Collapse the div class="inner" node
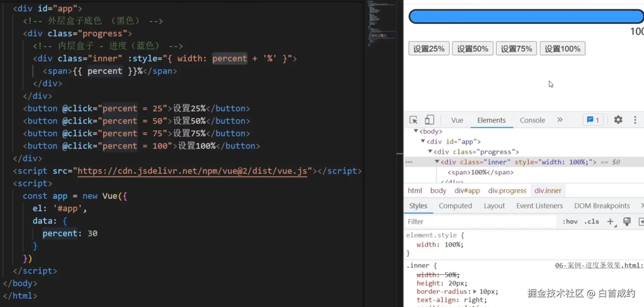Image resolution: width=644 pixels, height=307 pixels. pos(437,162)
